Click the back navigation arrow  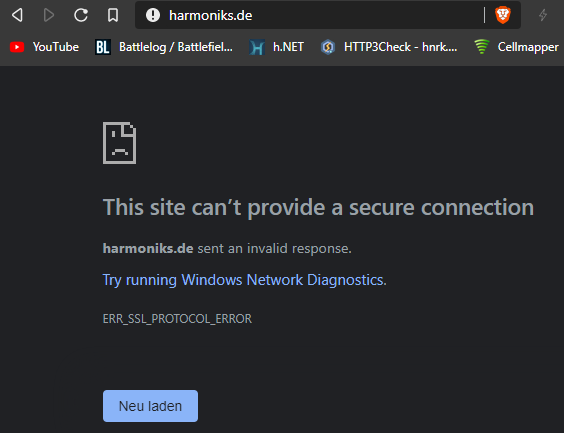click(x=17, y=15)
